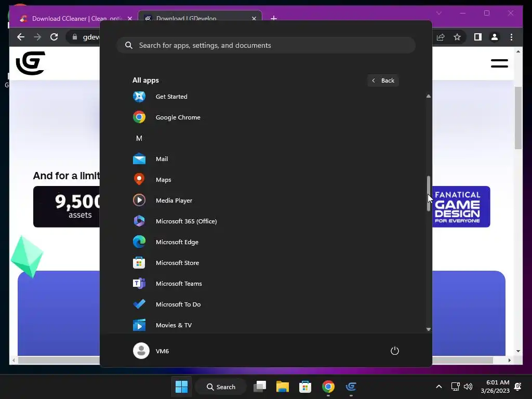The height and width of the screenshot is (399, 532).
Task: Click the All apps scrollbar thumb
Action: [429, 193]
